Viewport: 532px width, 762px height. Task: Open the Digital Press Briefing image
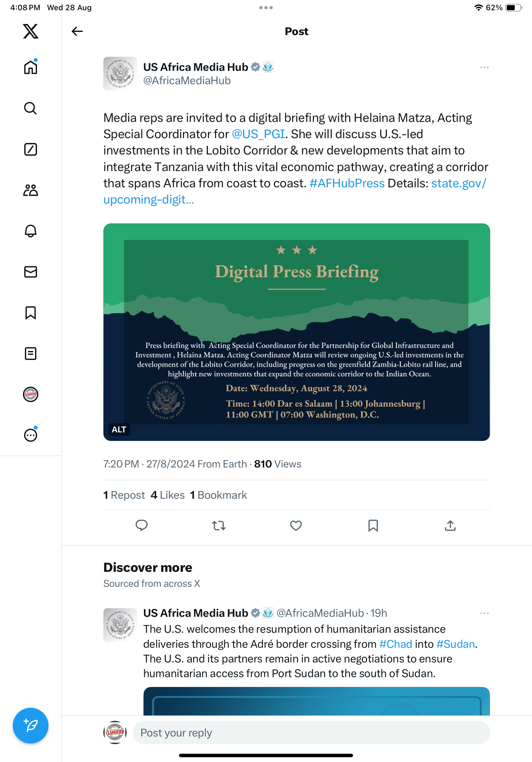[x=297, y=332]
